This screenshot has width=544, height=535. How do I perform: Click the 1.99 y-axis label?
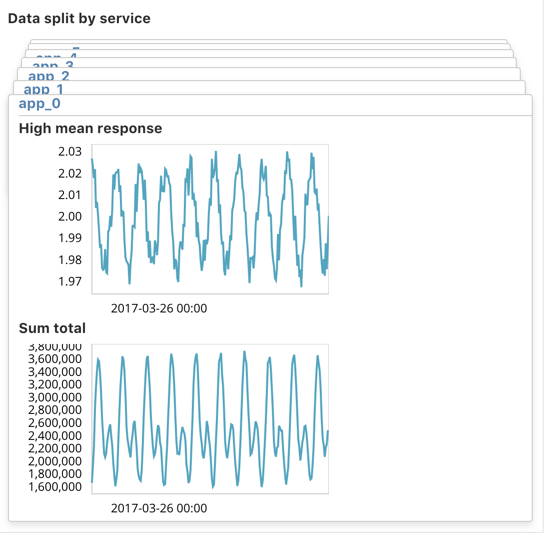(x=70, y=238)
